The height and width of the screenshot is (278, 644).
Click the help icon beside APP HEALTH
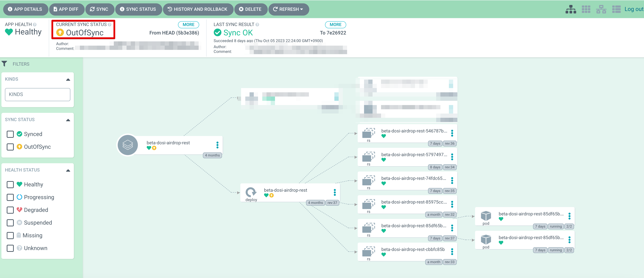coord(35,25)
